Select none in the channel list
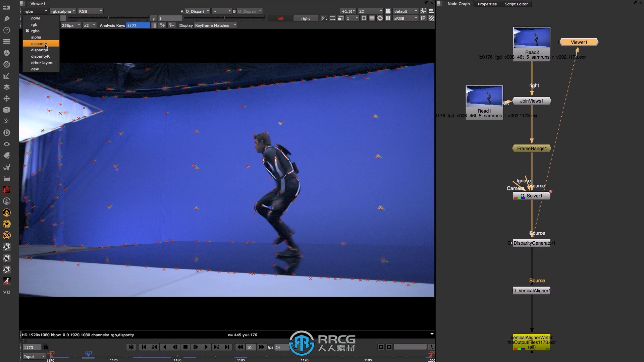The width and height of the screenshot is (644, 362). pyautogui.click(x=41, y=18)
